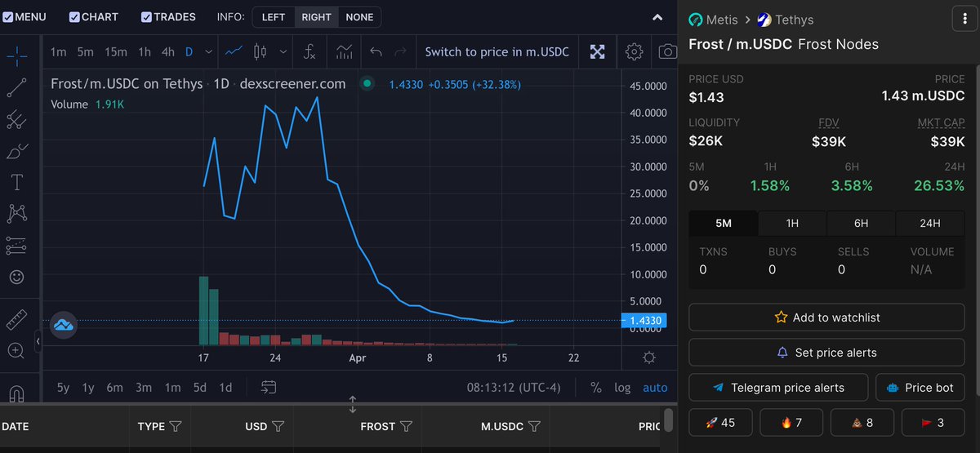
Task: Choose the candlestick chart type icon
Action: click(x=261, y=52)
